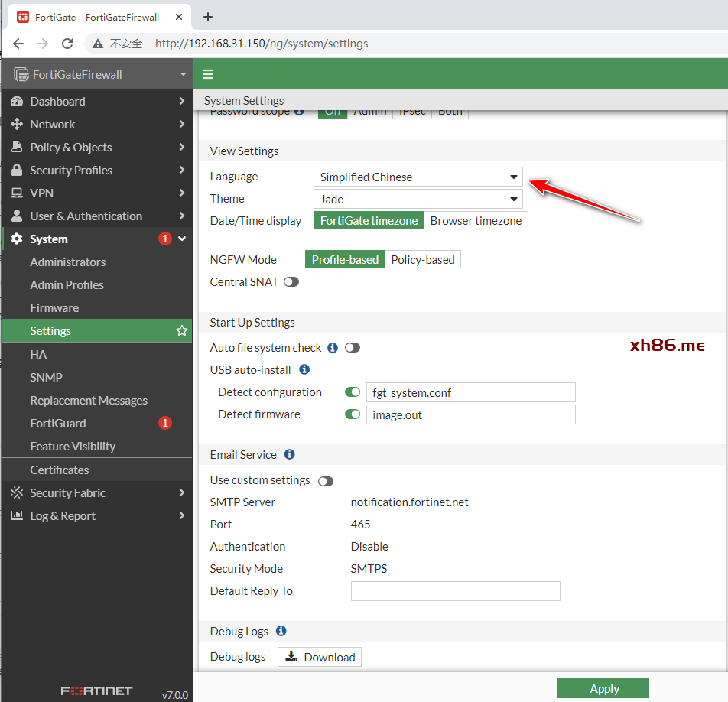
Task: Click the hamburger menu icon in green header
Action: pos(207,74)
